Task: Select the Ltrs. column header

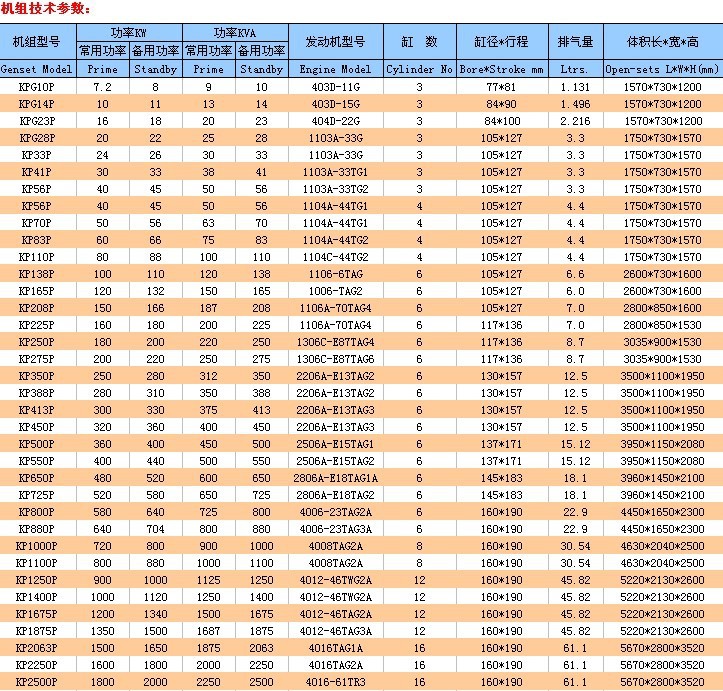Action: pyautogui.click(x=575, y=69)
